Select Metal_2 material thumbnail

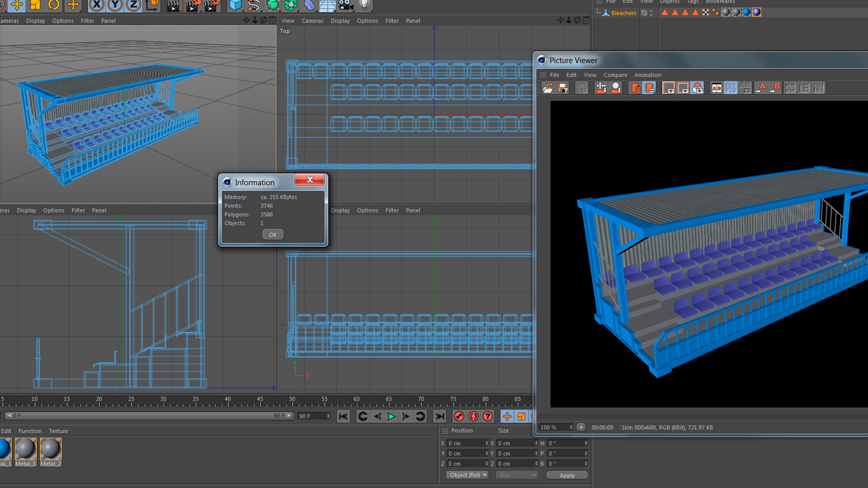coord(51,452)
